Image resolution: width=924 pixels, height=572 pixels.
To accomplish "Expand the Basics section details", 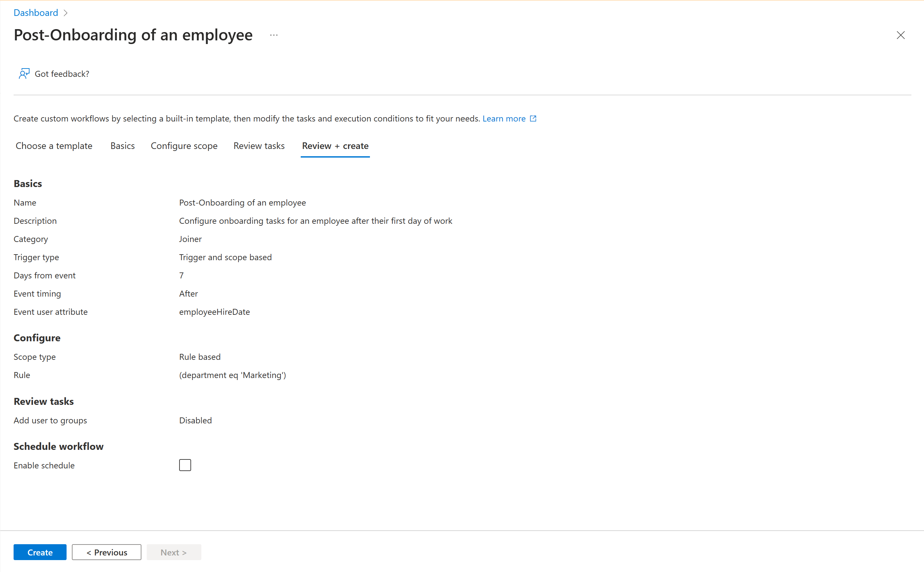I will (x=28, y=183).
